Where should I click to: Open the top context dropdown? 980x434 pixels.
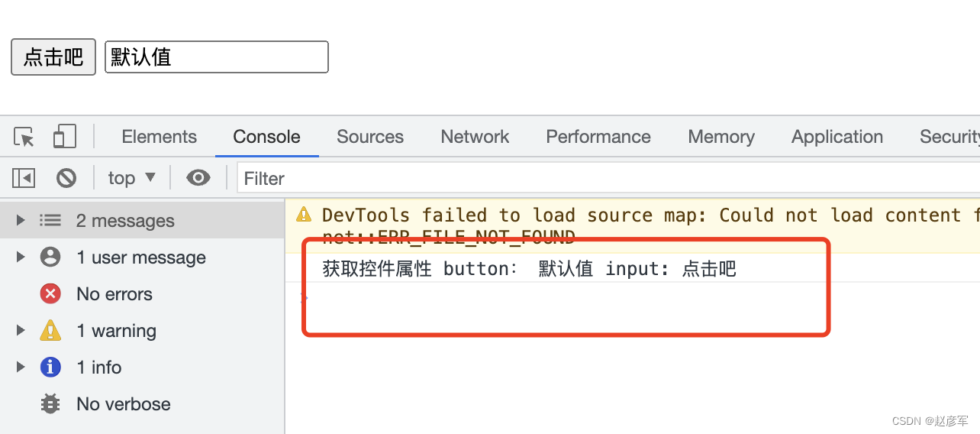pos(131,178)
